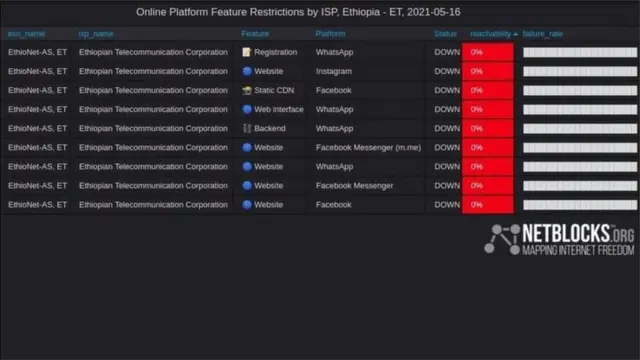Viewport: 640px width, 360px height.
Task: Click the failure rate bar for WhatsApp Registration
Action: point(580,52)
